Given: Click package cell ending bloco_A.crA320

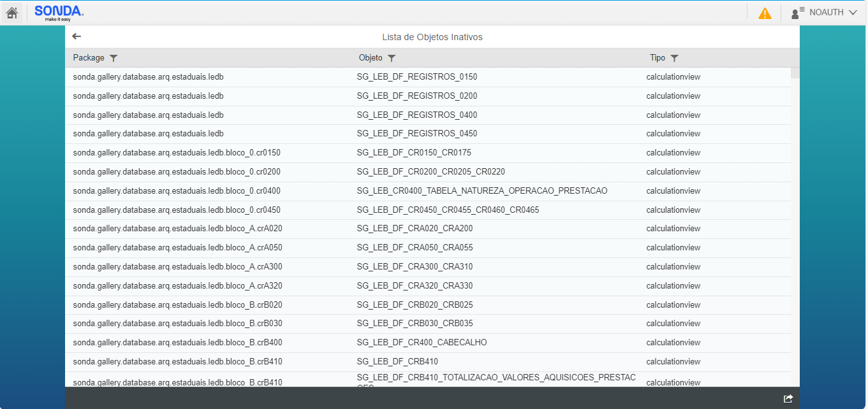Looking at the screenshot, I should pyautogui.click(x=177, y=286).
